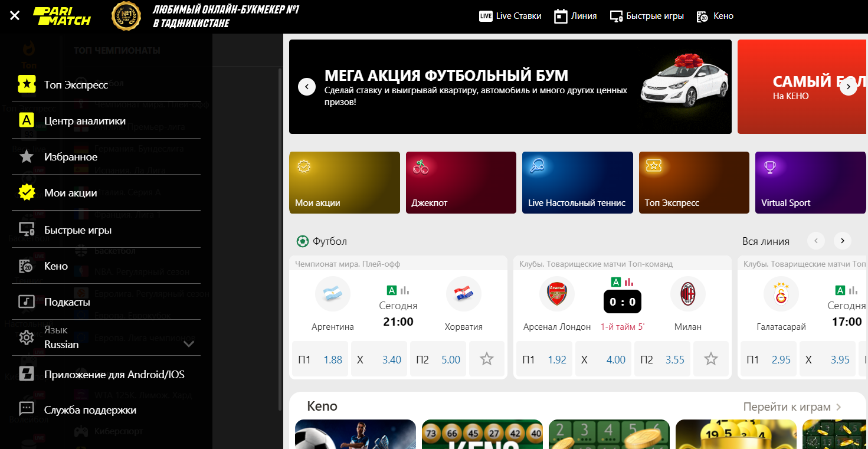The image size is (868, 449).
Task: Open the Virtual Sport tile
Action: (811, 182)
